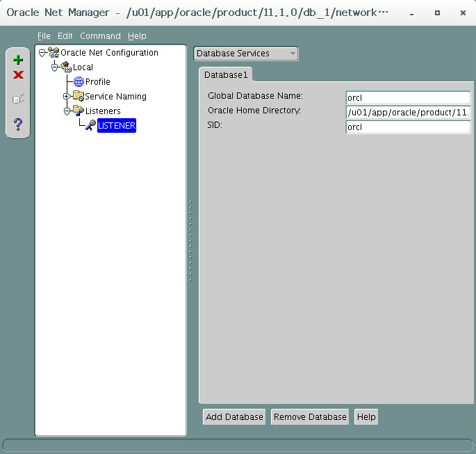476x454 pixels.
Task: Select LISTENER in the tree
Action: point(117,125)
